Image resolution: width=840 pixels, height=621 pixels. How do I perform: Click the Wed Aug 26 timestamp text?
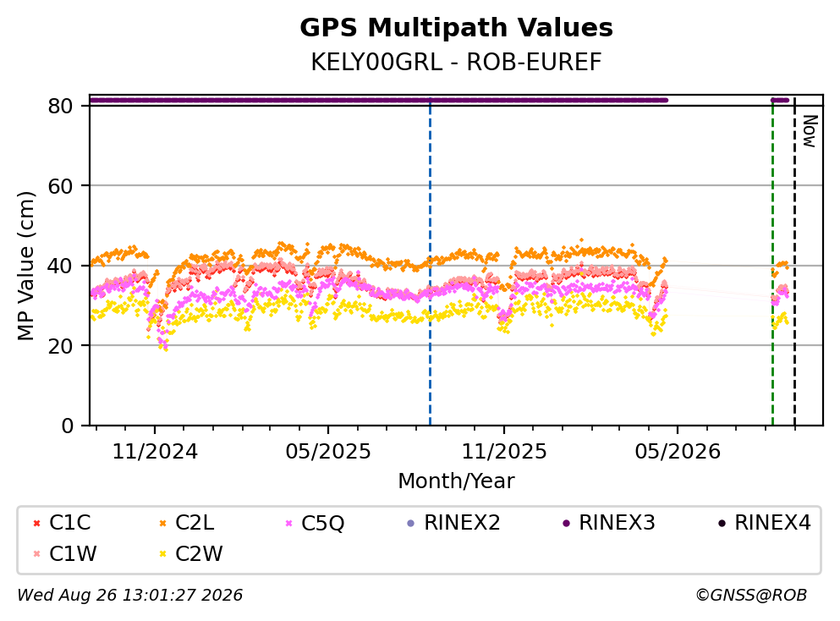tap(129, 595)
